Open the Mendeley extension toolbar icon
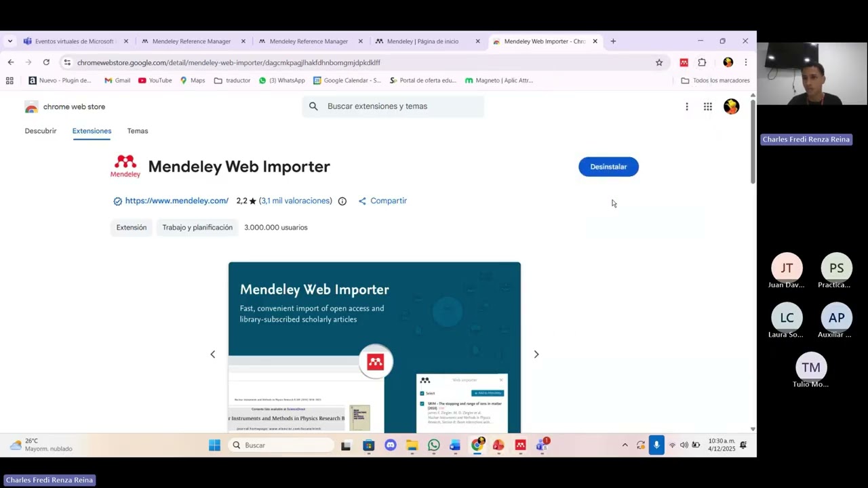The image size is (868, 488). tap(684, 62)
